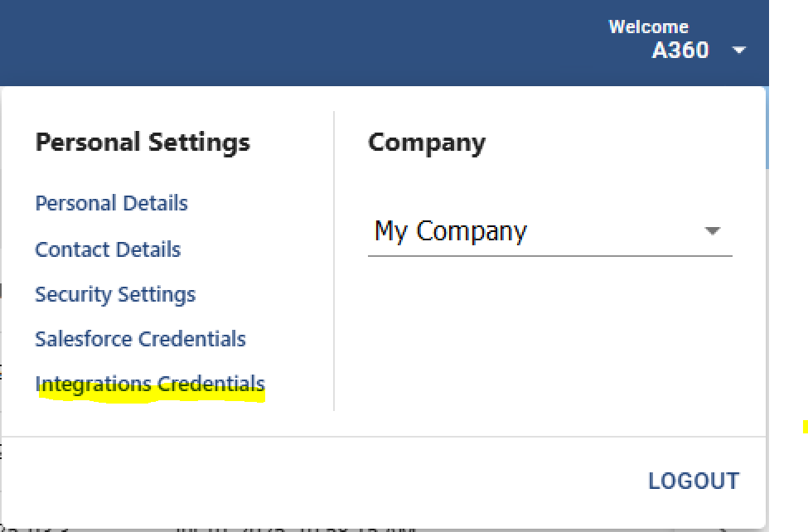The height and width of the screenshot is (532, 808).
Task: Open Security Settings page
Action: click(115, 295)
